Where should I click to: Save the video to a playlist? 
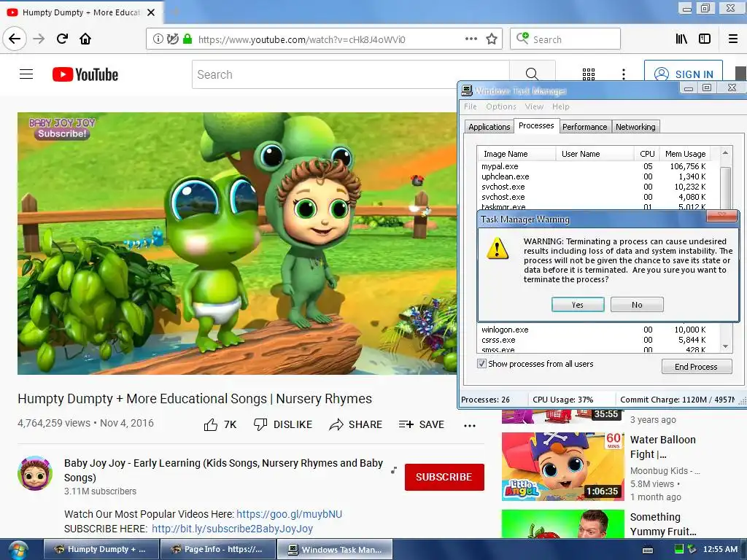click(421, 424)
